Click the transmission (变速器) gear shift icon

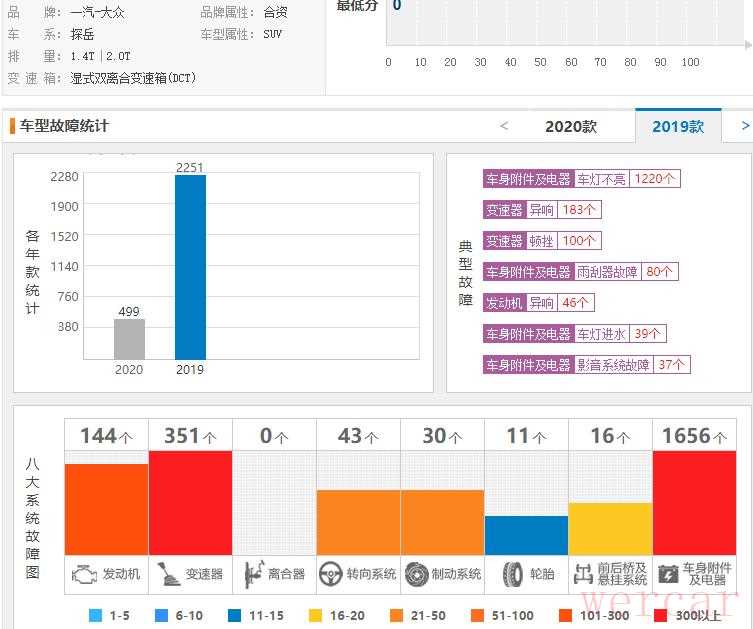click(x=168, y=574)
